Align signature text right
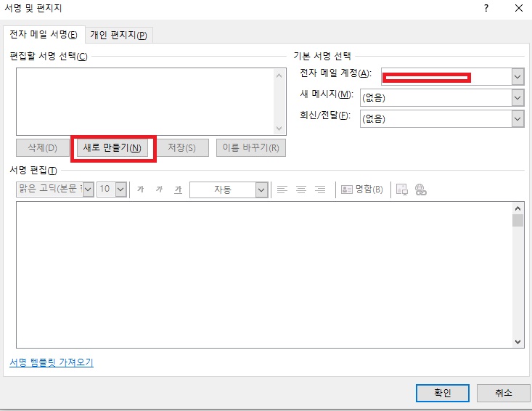532x411 pixels. [x=320, y=190]
